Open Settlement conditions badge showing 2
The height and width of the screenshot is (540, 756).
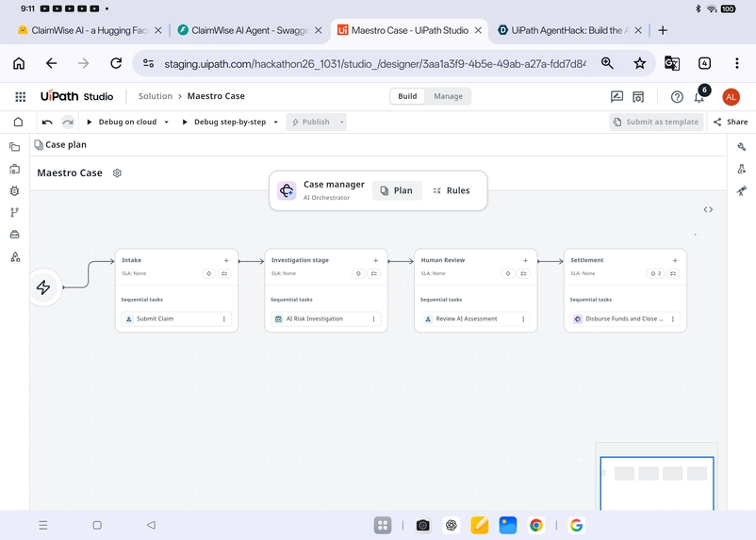coord(655,273)
